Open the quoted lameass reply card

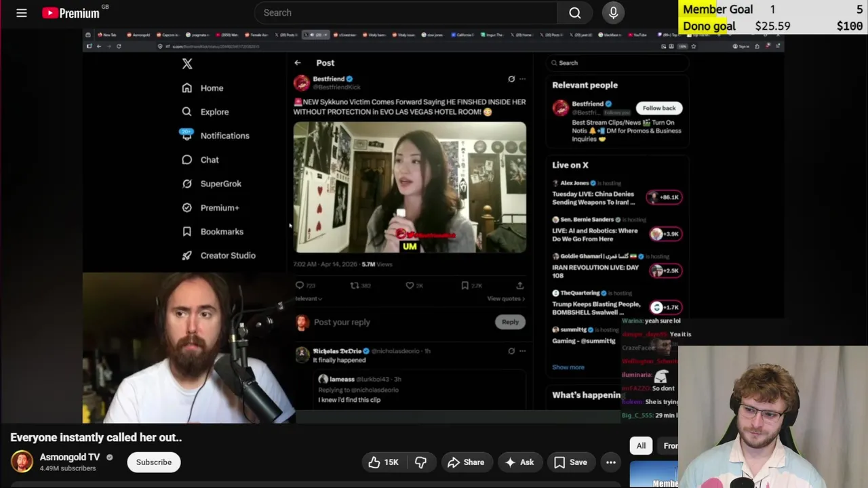(x=420, y=390)
